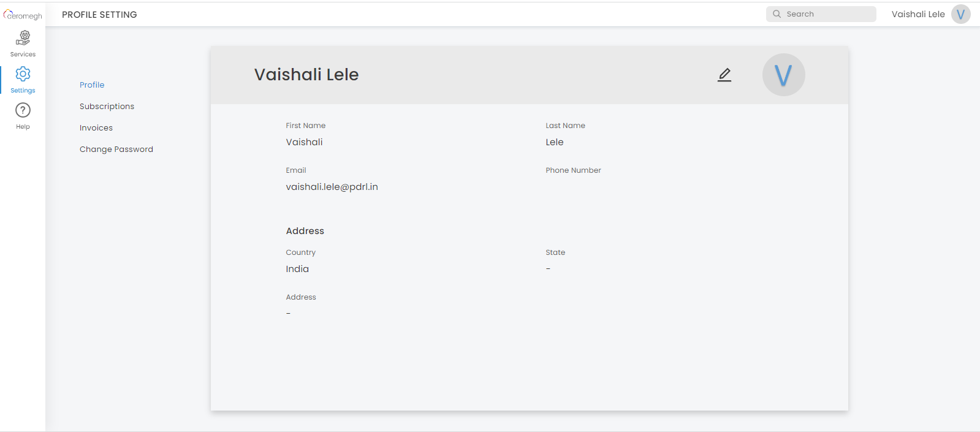This screenshot has height=432, width=980.
Task: Click the Vaishali Lele username in header
Action: tap(917, 14)
